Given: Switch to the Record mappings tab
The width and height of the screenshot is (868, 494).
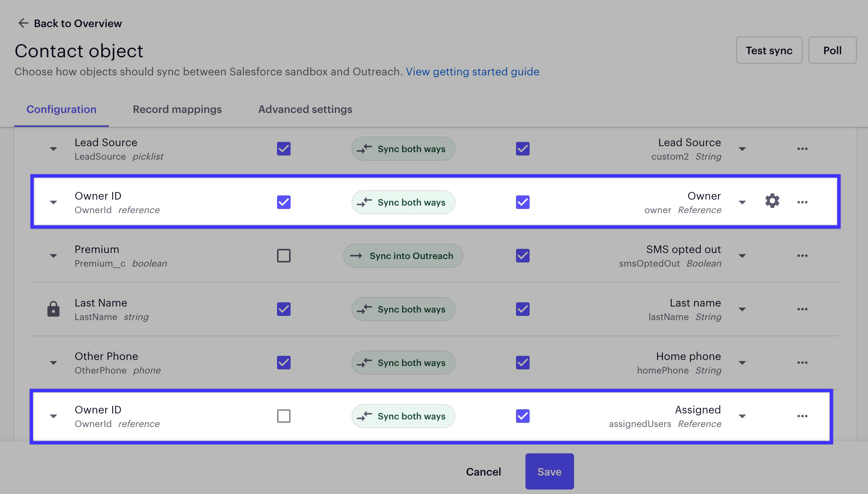Looking at the screenshot, I should pyautogui.click(x=177, y=109).
